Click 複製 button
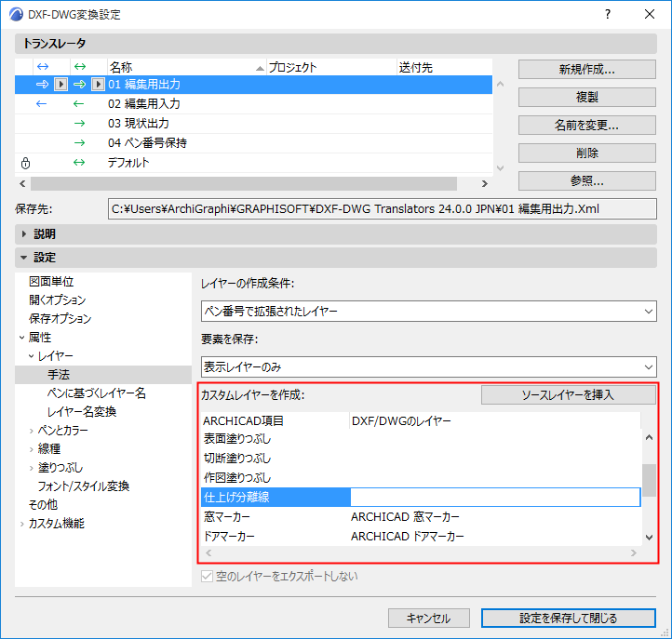The height and width of the screenshot is (639, 672). tap(586, 98)
